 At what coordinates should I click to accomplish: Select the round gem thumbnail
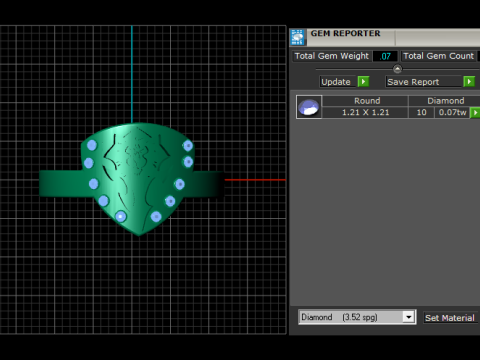pyautogui.click(x=309, y=107)
